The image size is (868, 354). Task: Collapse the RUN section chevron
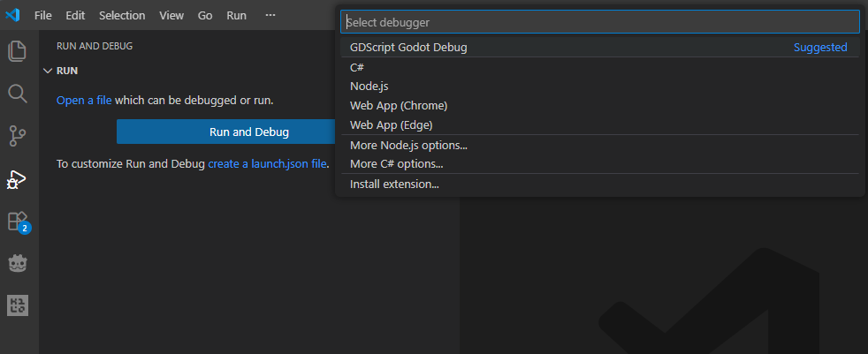pos(48,71)
